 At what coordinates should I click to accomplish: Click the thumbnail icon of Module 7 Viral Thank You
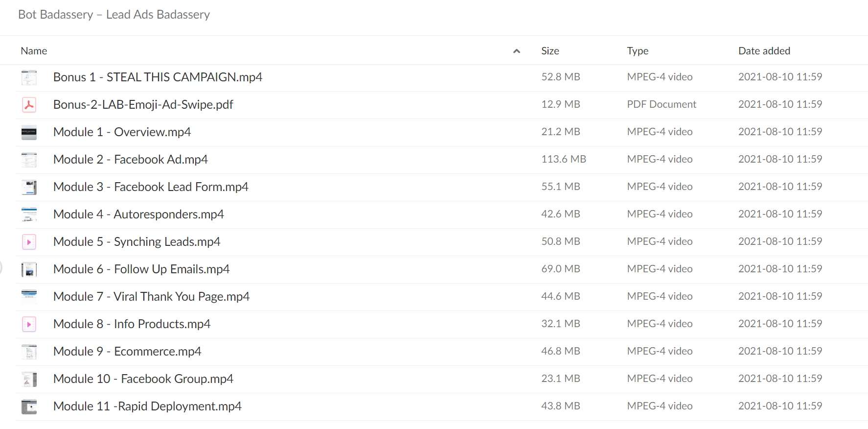[29, 297]
